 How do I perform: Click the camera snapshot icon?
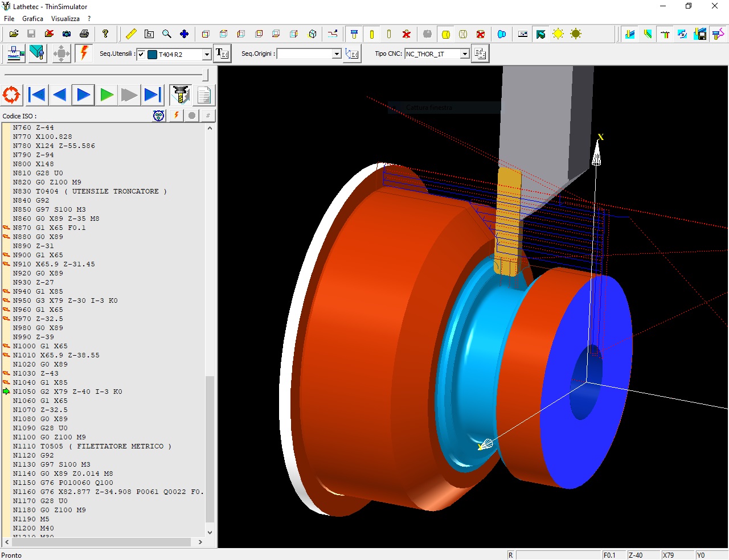click(x=67, y=34)
